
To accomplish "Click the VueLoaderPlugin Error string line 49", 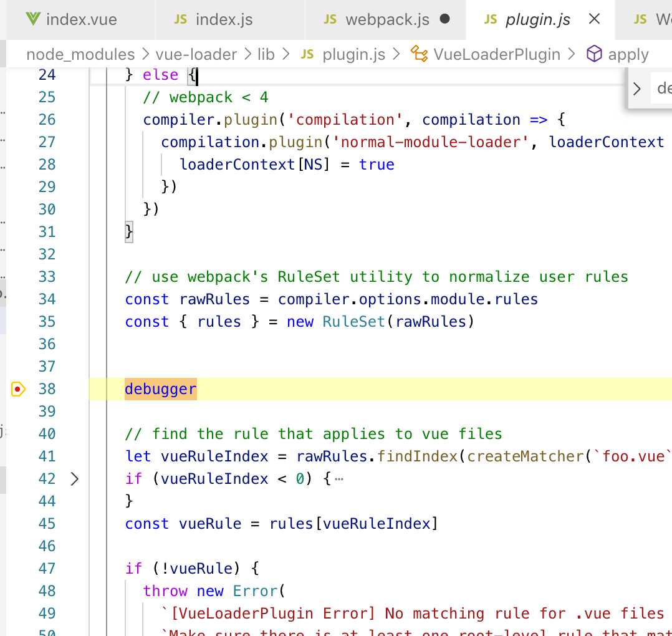I will (411, 614).
